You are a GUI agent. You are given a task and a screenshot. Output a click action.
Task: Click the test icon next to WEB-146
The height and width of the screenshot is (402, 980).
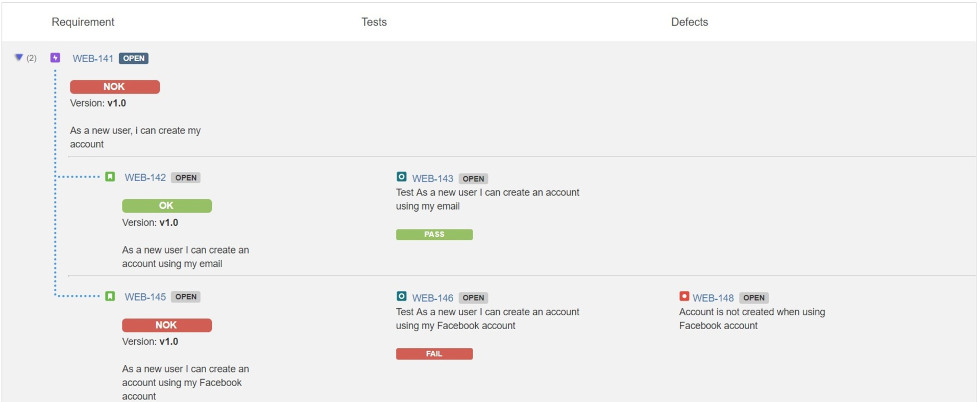coord(402,296)
